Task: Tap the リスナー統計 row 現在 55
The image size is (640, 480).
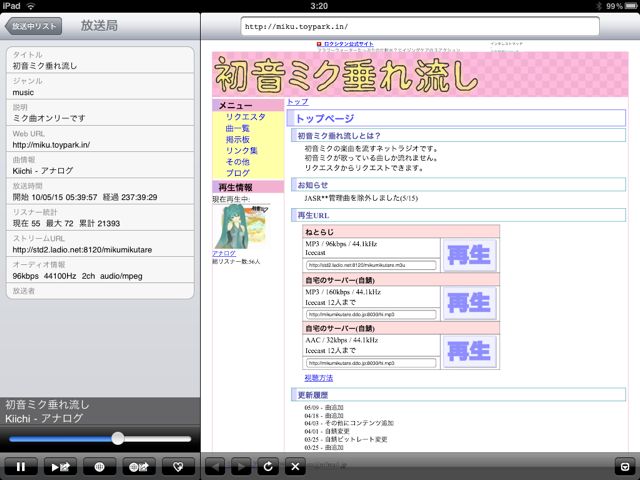Action: tap(100, 218)
